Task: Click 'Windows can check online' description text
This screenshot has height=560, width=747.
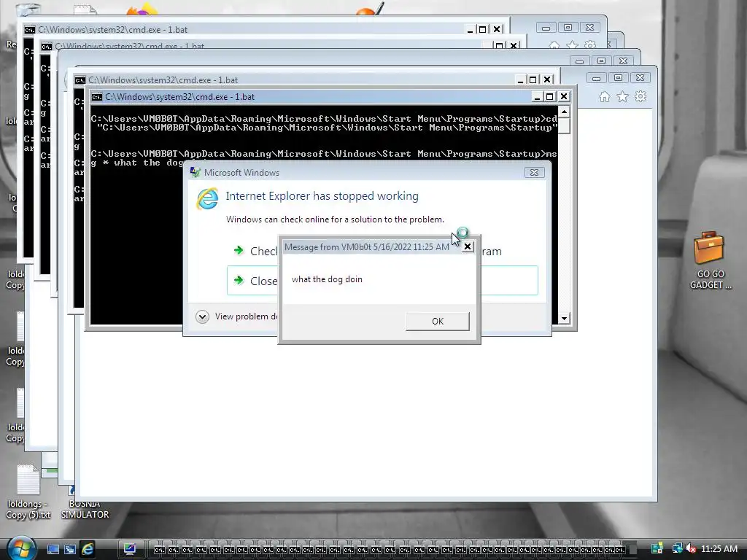Action: [335, 219]
